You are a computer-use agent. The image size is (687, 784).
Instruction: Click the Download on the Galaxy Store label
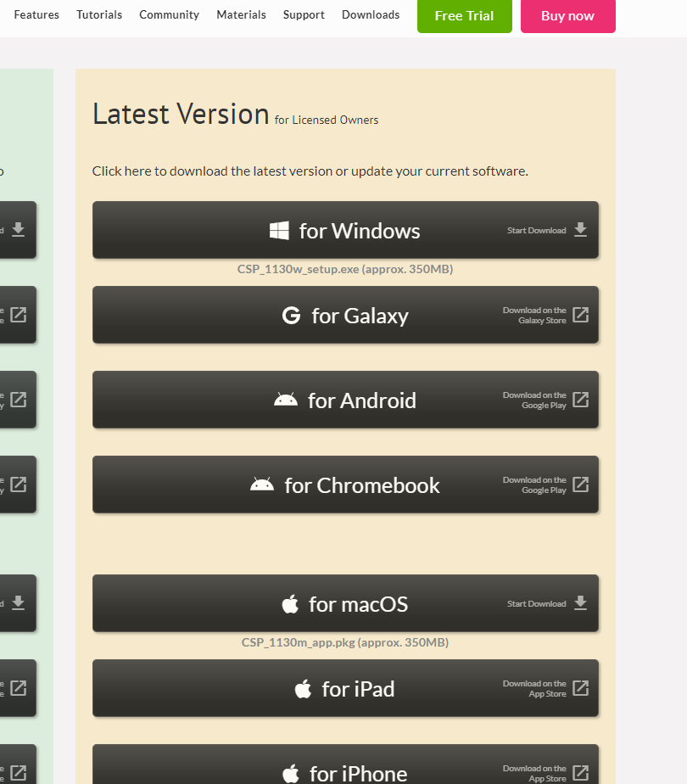[534, 316]
